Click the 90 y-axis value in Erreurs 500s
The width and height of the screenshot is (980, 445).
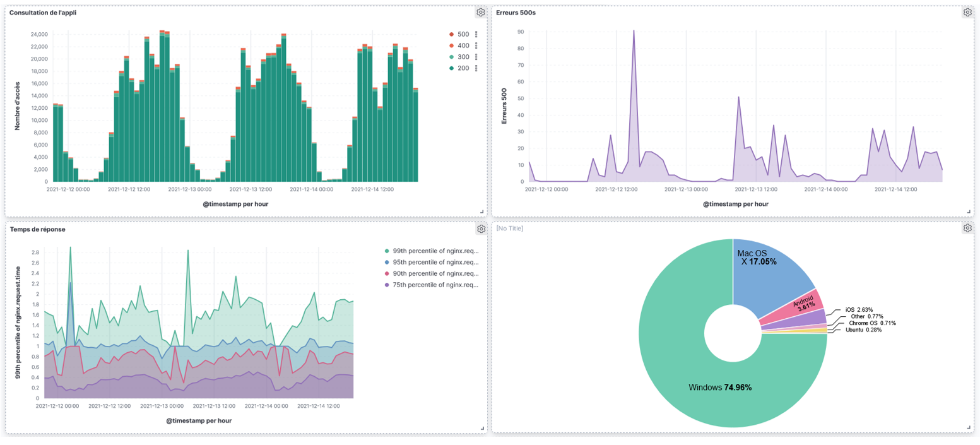point(521,32)
